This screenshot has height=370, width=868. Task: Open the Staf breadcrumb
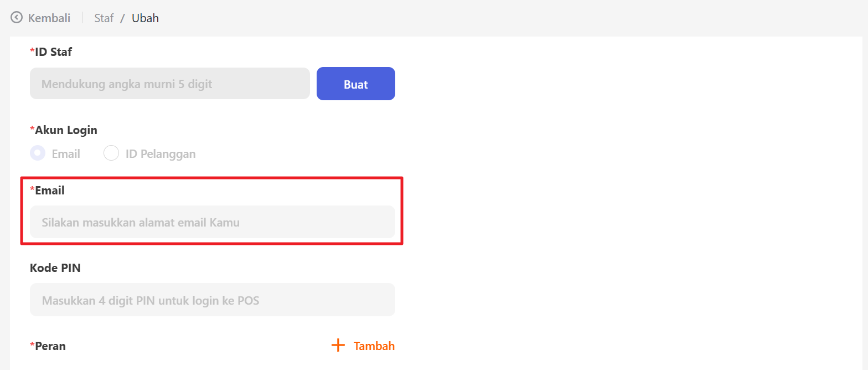point(104,18)
